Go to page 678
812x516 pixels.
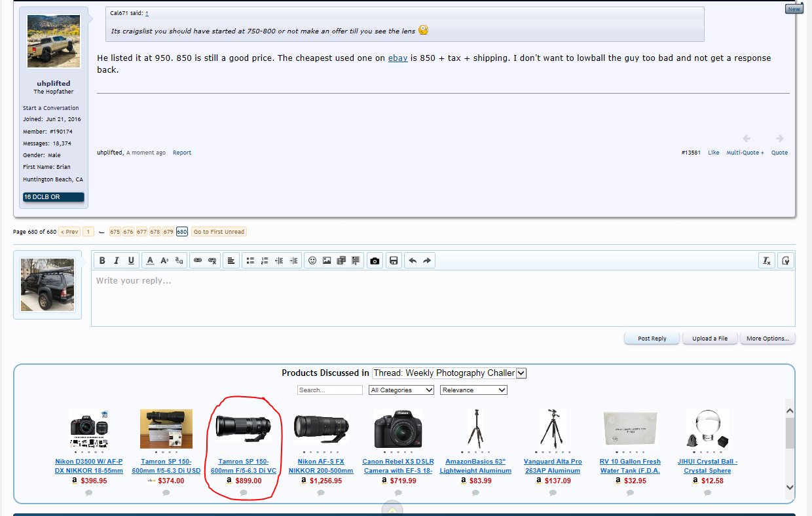(155, 232)
